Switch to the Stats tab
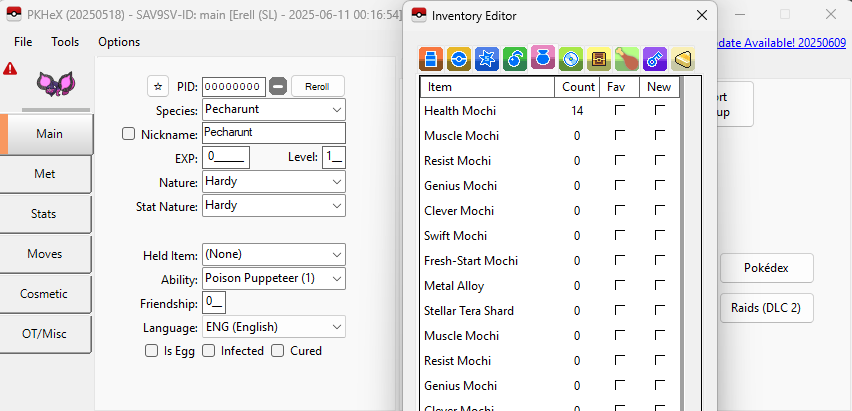 click(x=44, y=214)
